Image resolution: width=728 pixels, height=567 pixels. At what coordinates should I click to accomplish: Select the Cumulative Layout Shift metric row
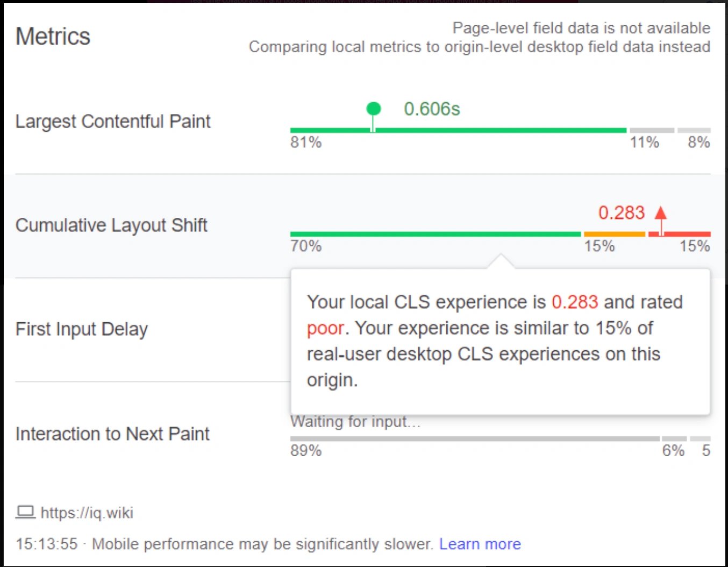pos(363,226)
